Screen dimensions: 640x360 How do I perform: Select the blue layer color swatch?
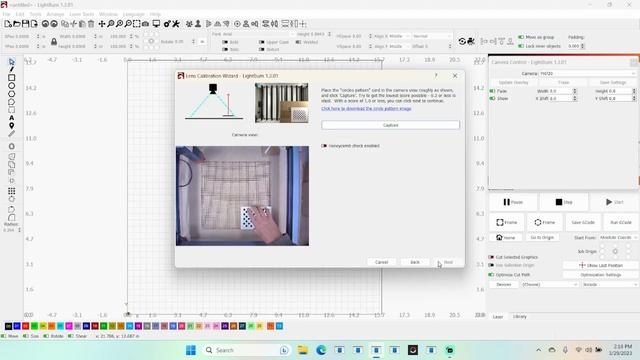(x=17, y=326)
